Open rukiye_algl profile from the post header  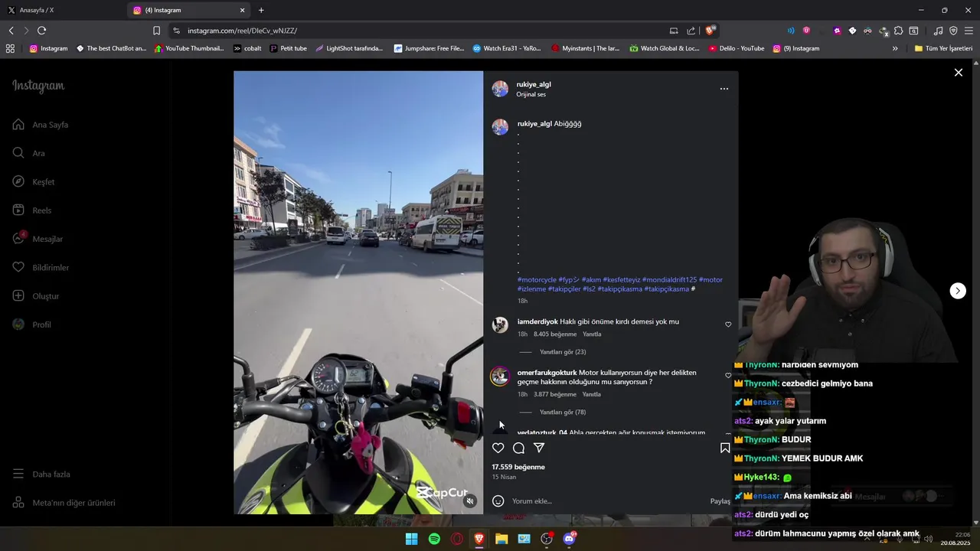tap(534, 84)
